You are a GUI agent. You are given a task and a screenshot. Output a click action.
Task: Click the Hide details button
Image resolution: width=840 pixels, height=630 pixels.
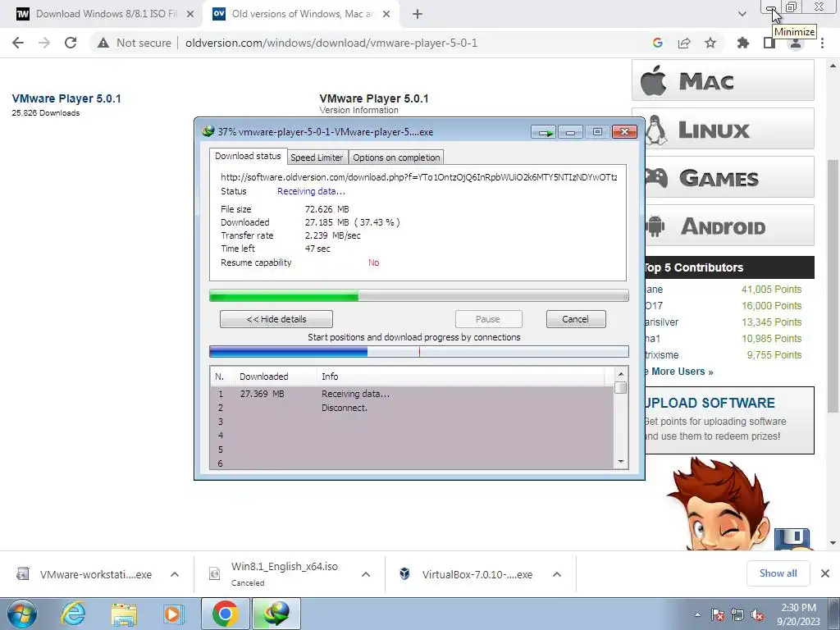tap(276, 319)
